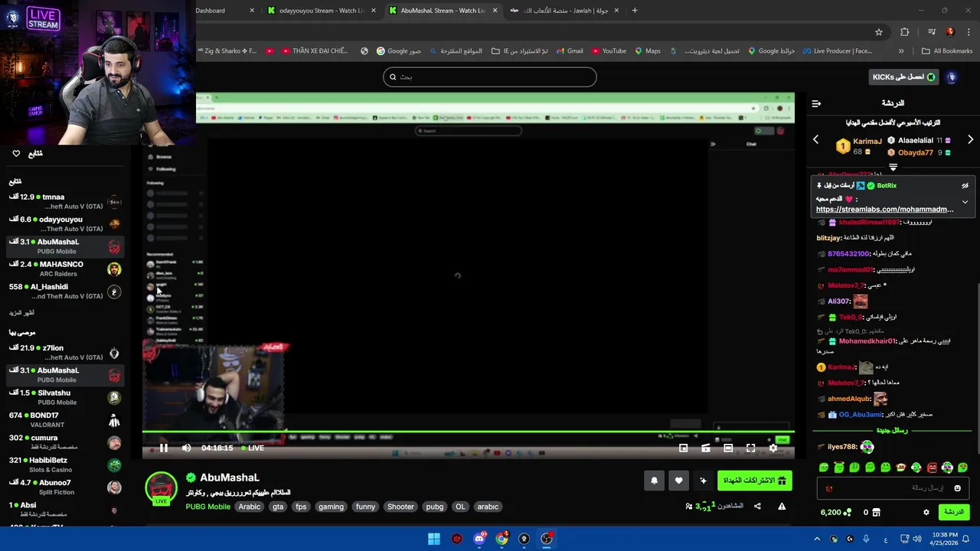Open the shop icon next to 0
The image size is (980, 551).
877,512
